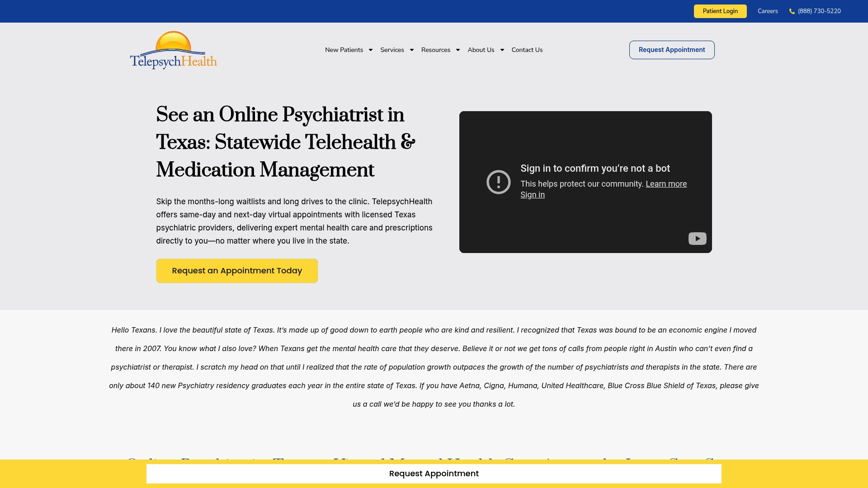Open the New Patients menu

344,50
